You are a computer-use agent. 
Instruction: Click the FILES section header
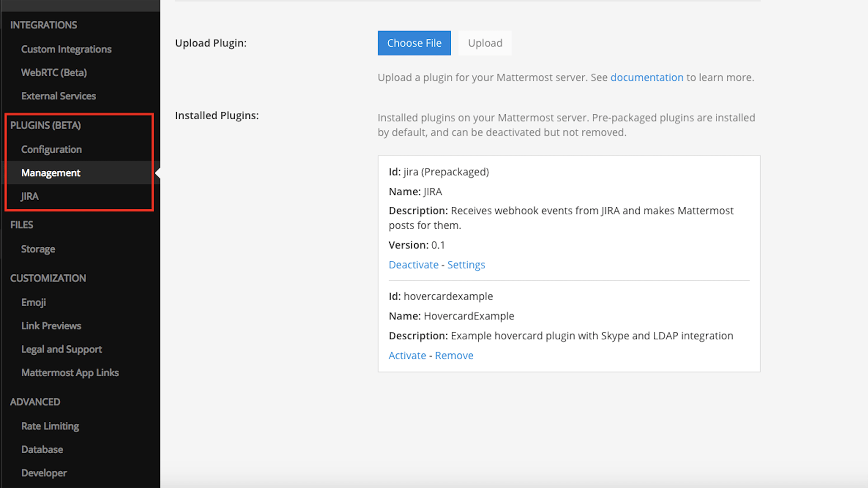(x=22, y=225)
